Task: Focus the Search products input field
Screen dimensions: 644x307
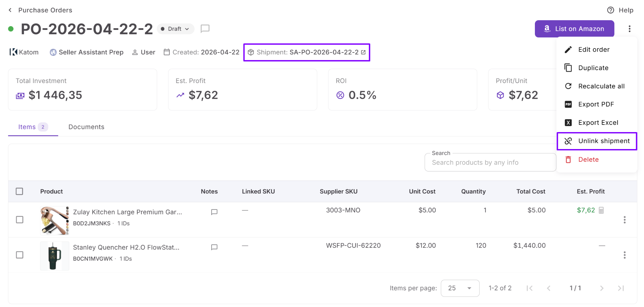Action: tap(490, 162)
